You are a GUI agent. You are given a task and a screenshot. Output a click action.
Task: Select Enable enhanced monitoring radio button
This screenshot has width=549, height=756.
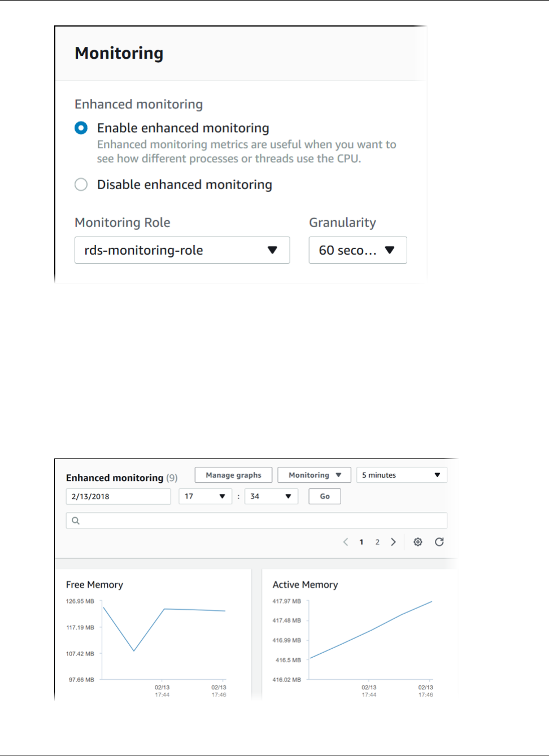pyautogui.click(x=81, y=128)
